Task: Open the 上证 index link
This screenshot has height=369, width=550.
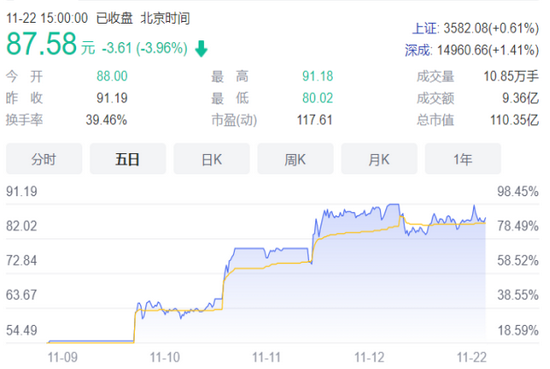Action: [425, 28]
